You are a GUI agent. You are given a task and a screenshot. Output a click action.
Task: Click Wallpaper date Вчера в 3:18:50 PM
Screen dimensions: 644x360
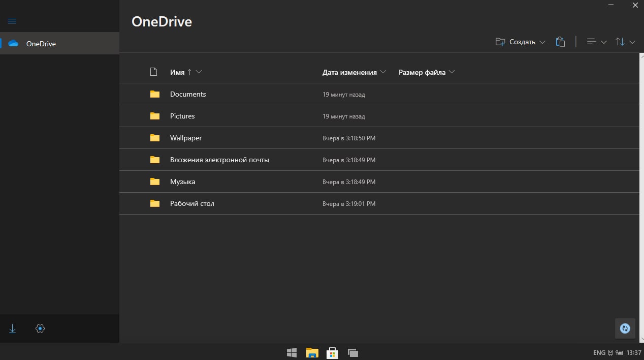pos(349,138)
